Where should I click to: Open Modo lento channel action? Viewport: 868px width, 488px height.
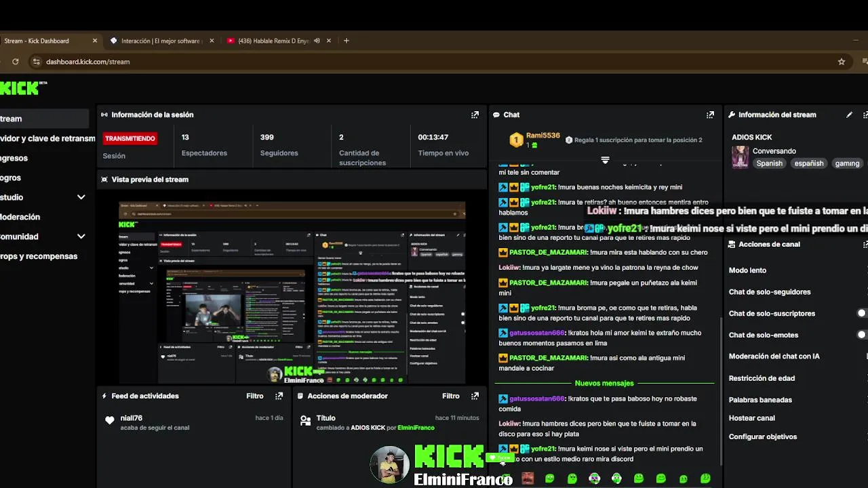(747, 270)
